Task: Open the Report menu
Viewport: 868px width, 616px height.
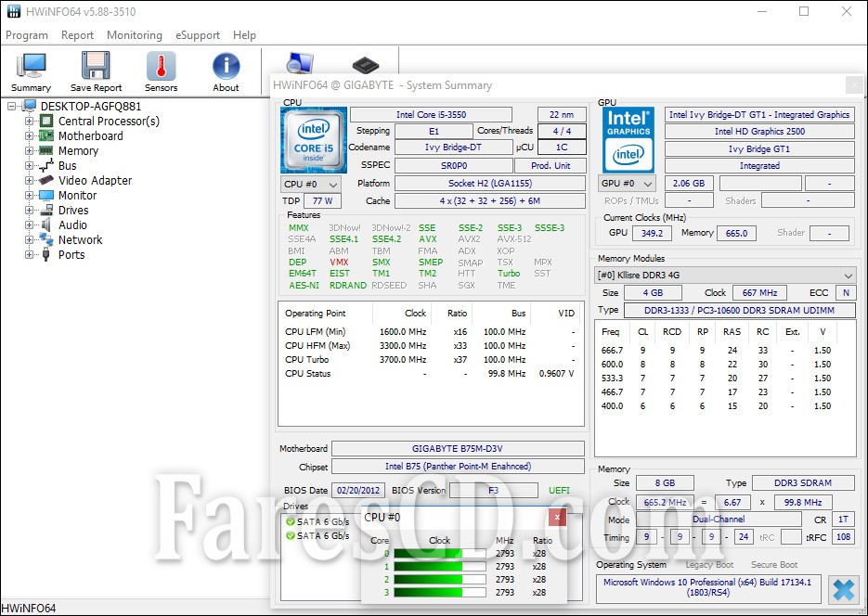Action: tap(77, 35)
